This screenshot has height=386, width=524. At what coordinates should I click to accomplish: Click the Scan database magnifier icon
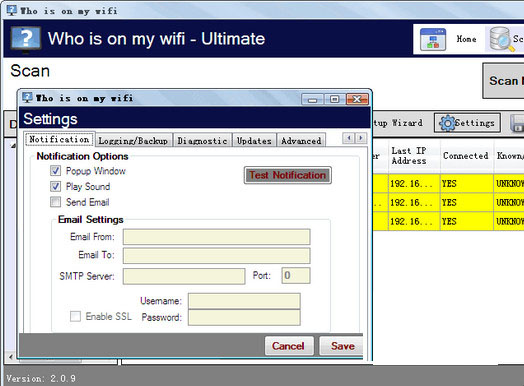[x=502, y=39]
